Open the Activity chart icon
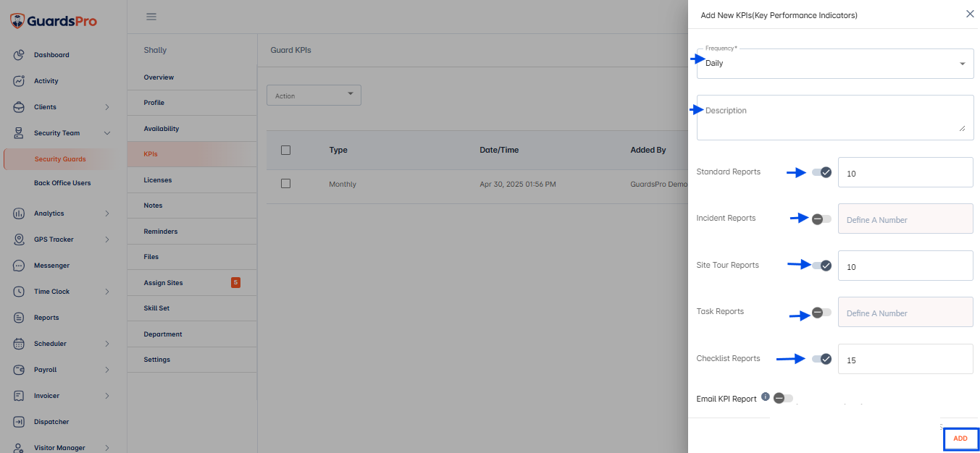Viewport: 980px width, 453px height. tap(20, 81)
